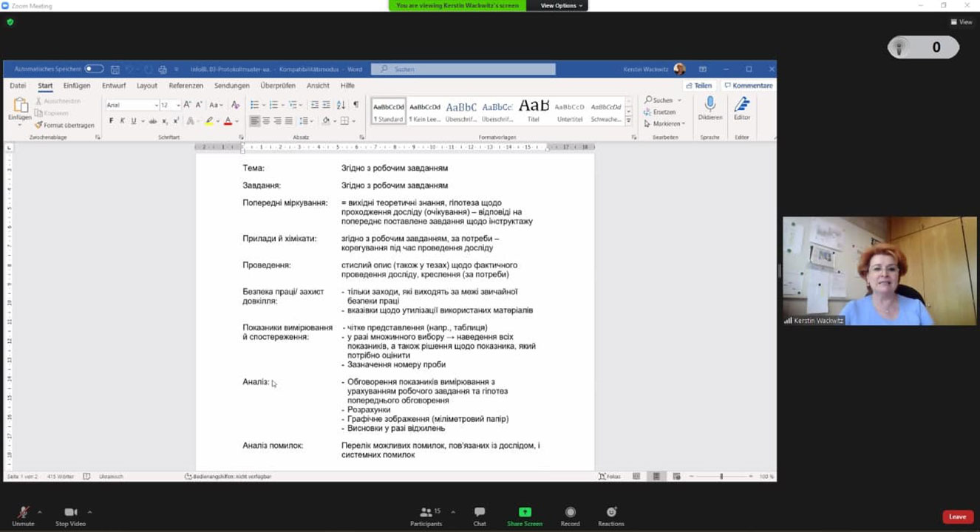Open Zoom View Options dropdown
Image resolution: width=980 pixels, height=532 pixels.
[562, 6]
